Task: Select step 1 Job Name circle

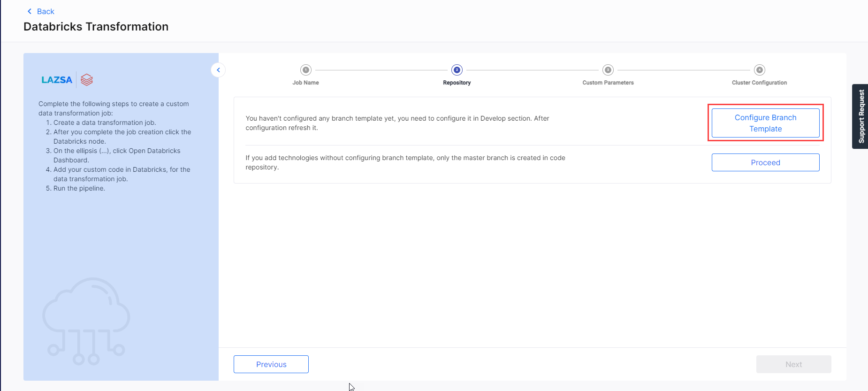Action: pyautogui.click(x=306, y=70)
